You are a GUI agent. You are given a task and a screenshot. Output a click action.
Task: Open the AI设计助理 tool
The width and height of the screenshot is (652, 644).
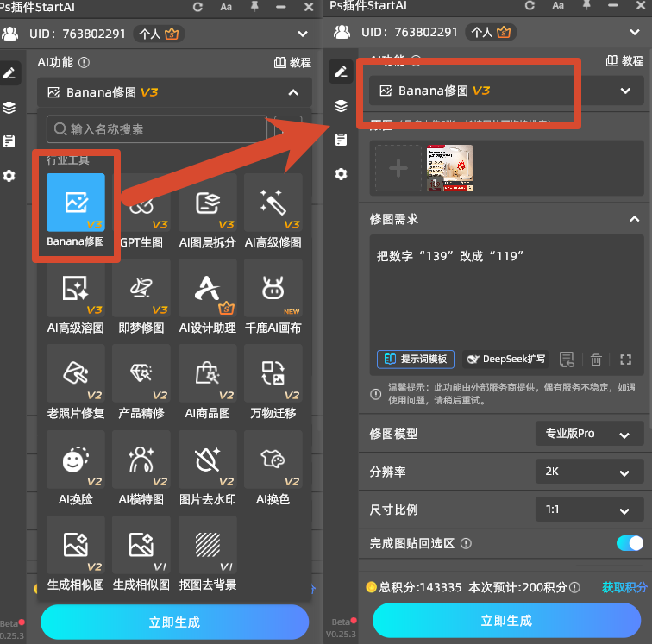[208, 288]
